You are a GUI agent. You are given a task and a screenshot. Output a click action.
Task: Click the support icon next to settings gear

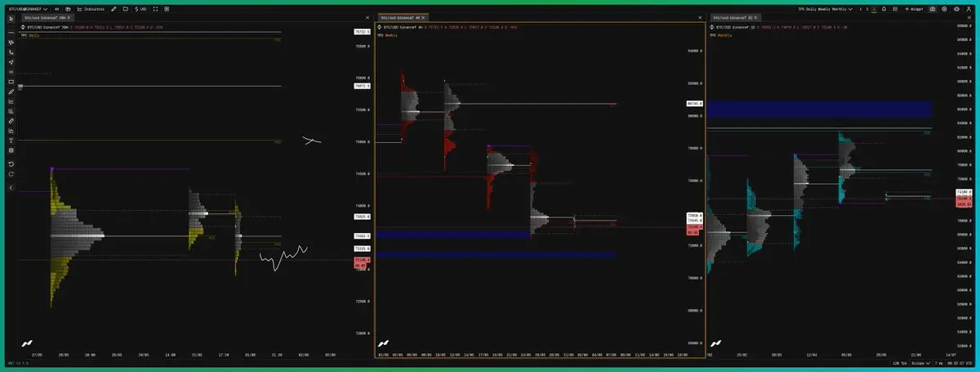click(x=956, y=9)
